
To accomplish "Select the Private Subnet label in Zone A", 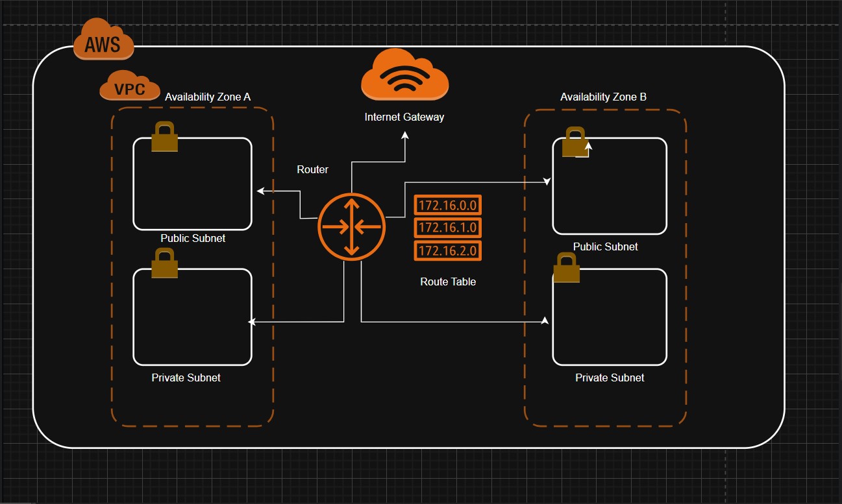I will 186,378.
